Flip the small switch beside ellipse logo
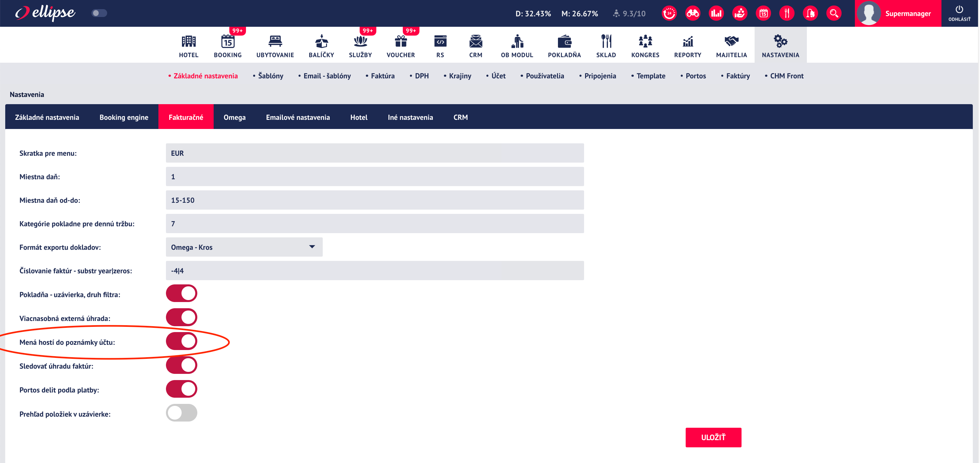 click(x=99, y=13)
